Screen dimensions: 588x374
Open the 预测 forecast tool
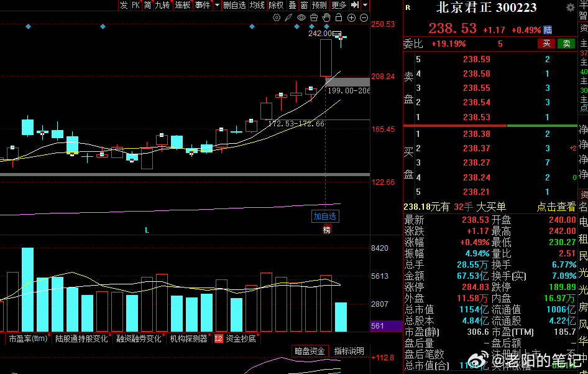coord(319,5)
